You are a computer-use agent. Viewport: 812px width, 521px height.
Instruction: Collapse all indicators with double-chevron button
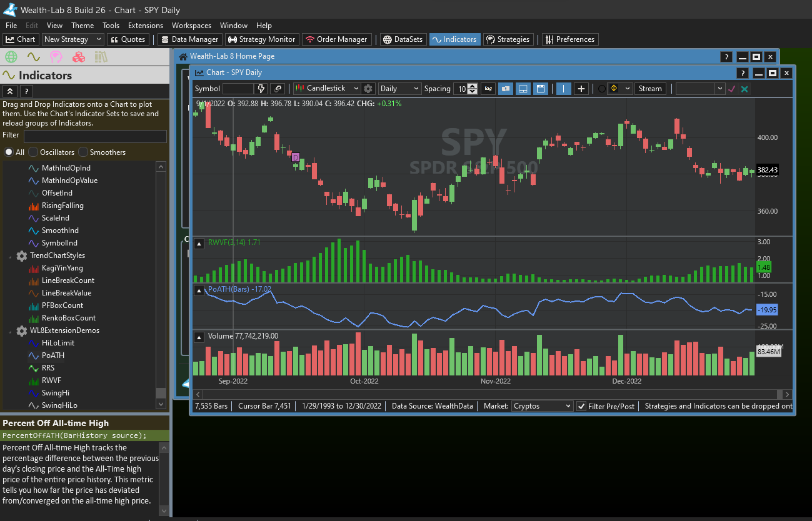click(9, 91)
